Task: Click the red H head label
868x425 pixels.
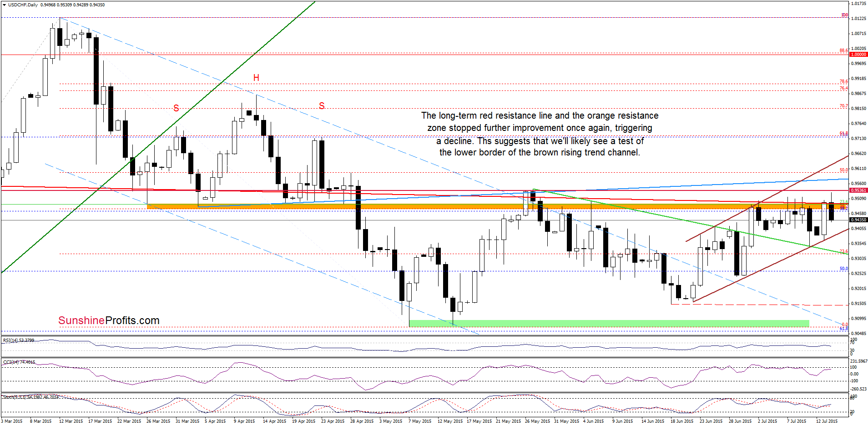Action: [x=256, y=78]
